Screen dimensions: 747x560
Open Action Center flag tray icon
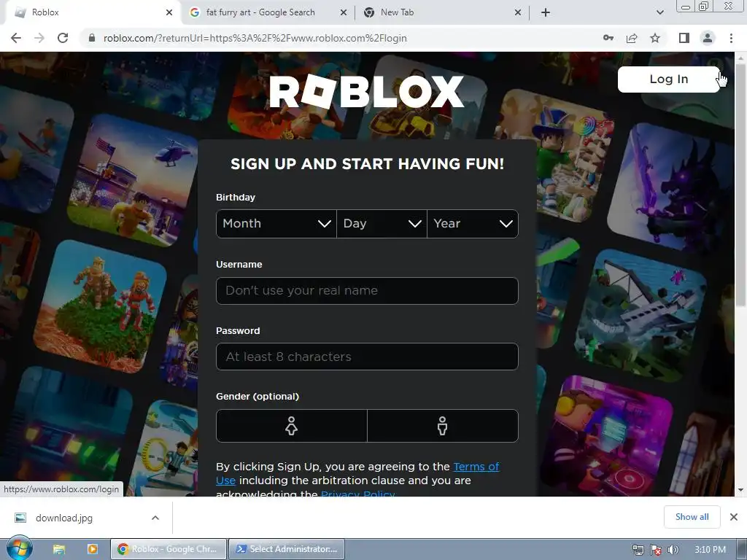pos(656,550)
